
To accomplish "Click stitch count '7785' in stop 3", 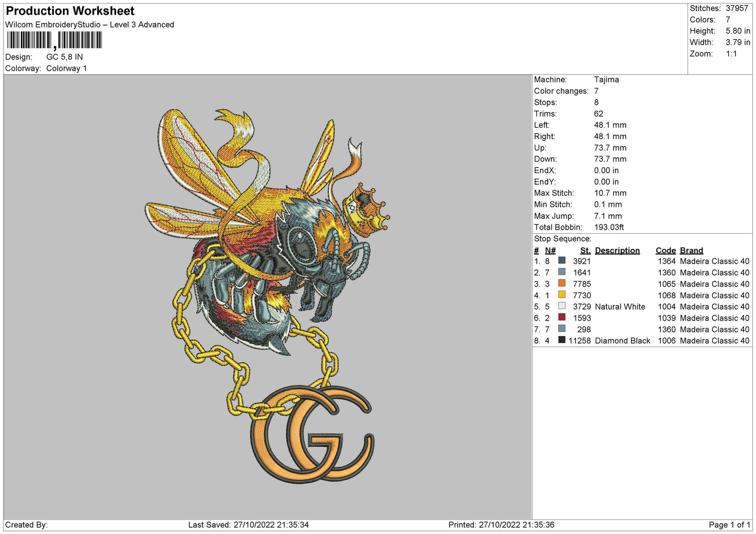I will pos(582,284).
